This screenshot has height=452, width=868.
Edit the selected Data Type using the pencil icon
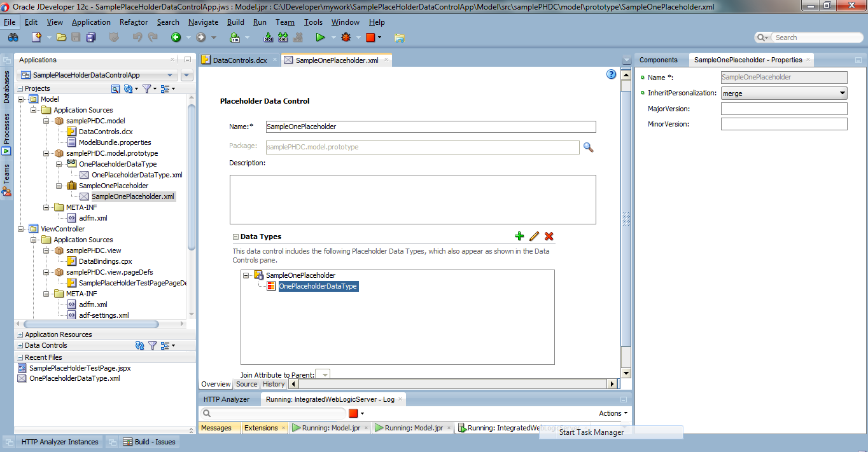tap(534, 236)
